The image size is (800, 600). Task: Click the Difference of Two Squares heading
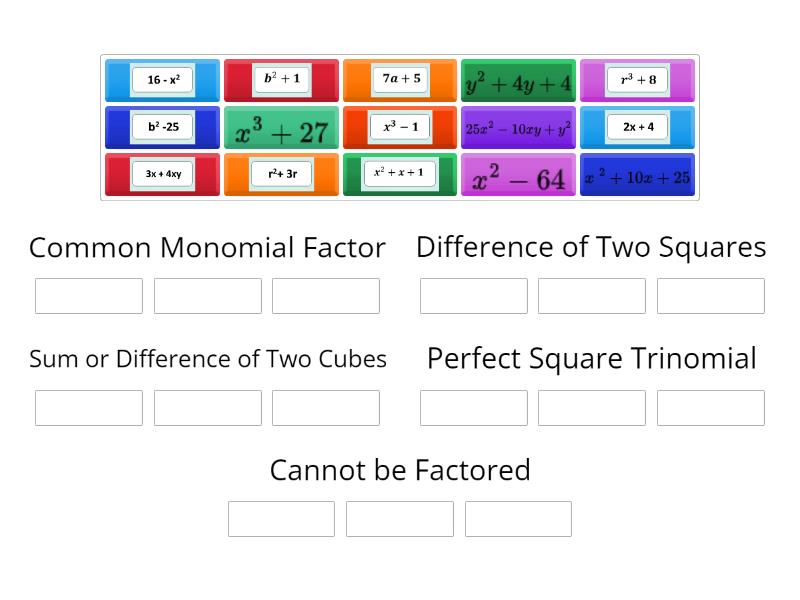(591, 246)
